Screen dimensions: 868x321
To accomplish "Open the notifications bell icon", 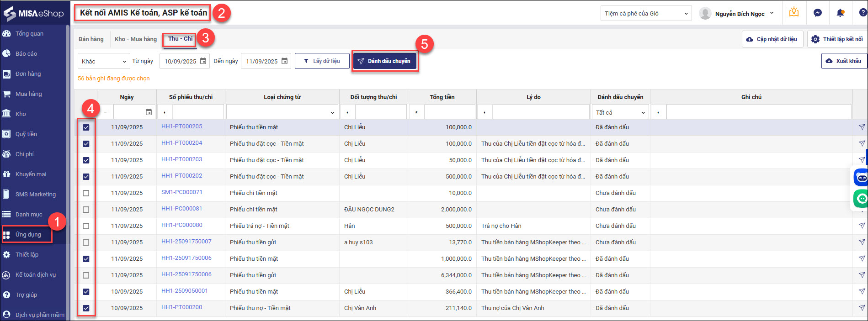I will pos(840,13).
